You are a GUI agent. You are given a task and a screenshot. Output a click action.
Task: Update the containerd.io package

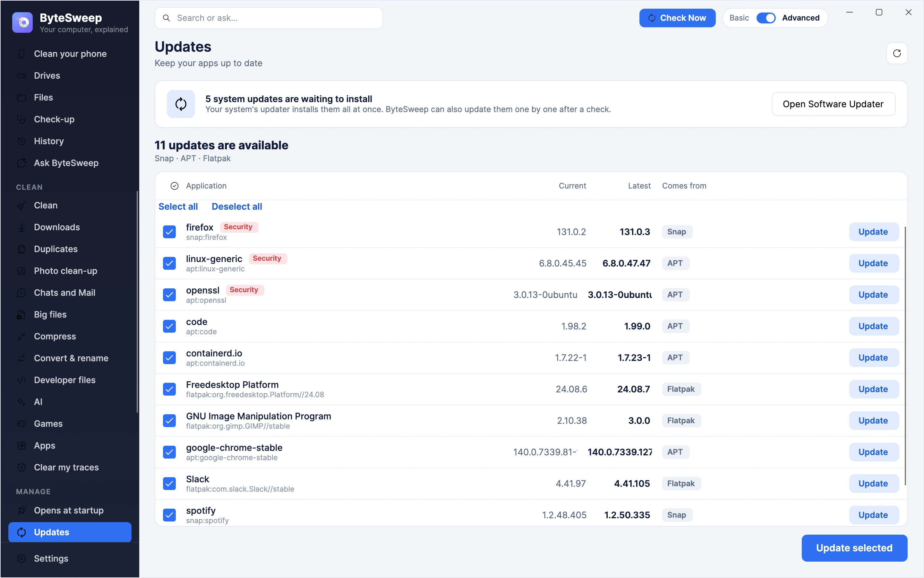[x=874, y=358]
